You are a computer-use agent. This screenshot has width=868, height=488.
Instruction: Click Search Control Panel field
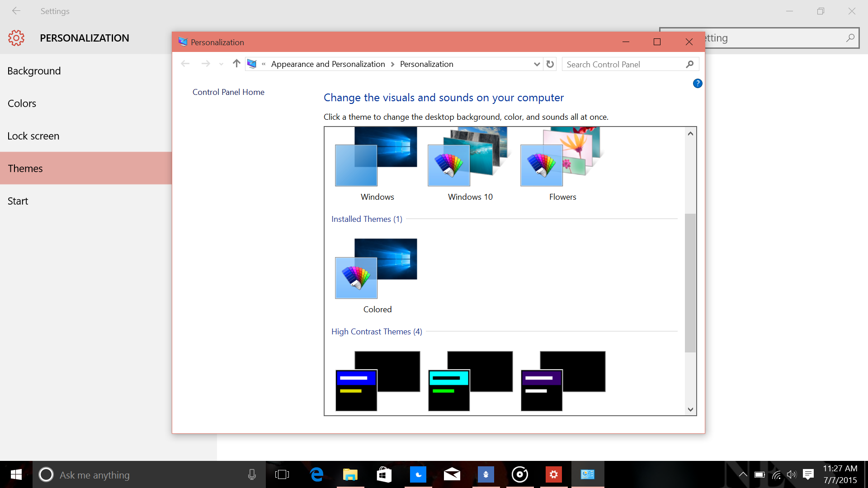coord(630,64)
